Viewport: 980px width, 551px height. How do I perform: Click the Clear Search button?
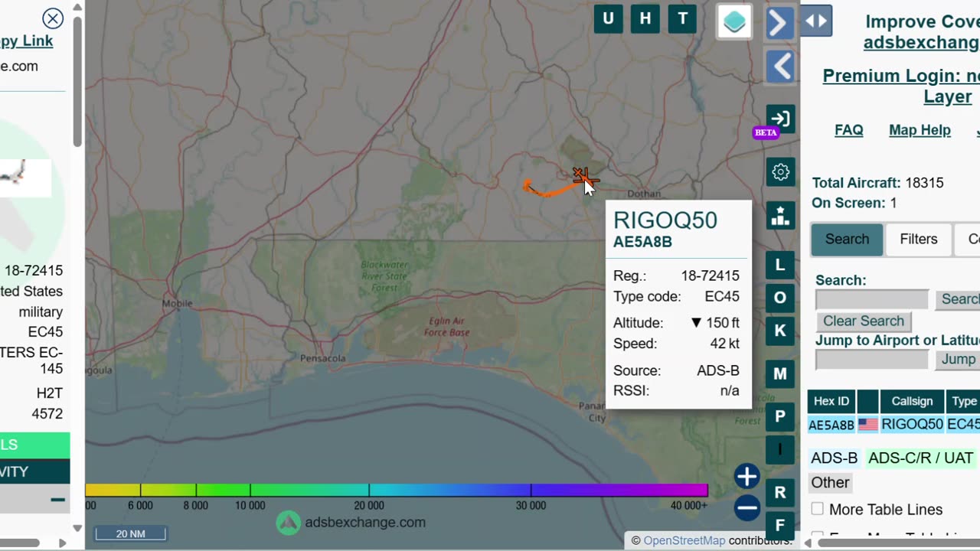(864, 321)
